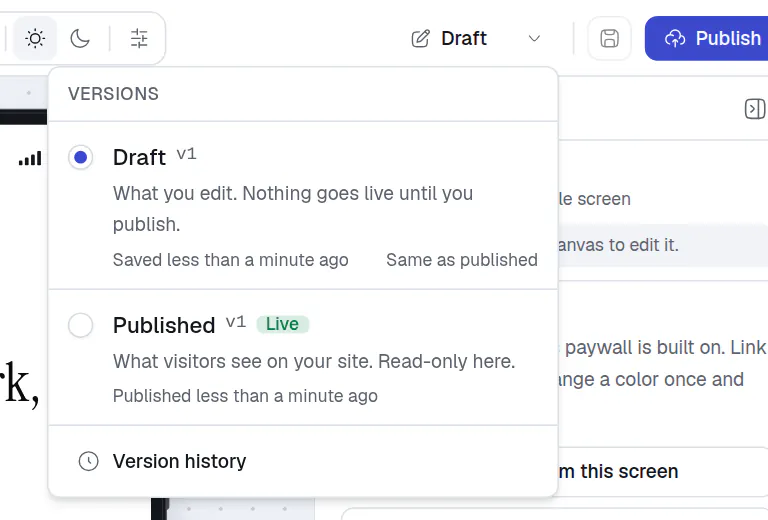This screenshot has height=520, width=768.
Task: Click the green Live badge
Action: (x=283, y=324)
